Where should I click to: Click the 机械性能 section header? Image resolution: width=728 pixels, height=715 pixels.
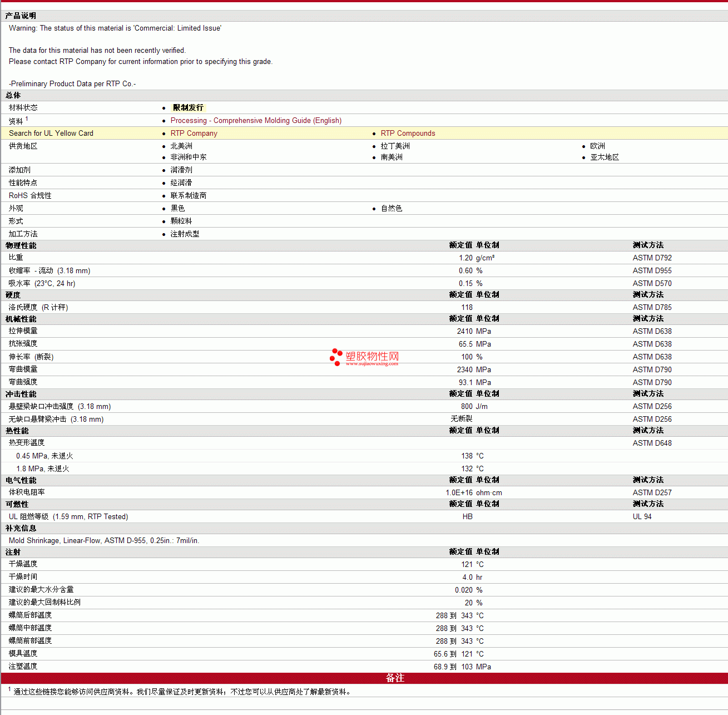point(21,319)
